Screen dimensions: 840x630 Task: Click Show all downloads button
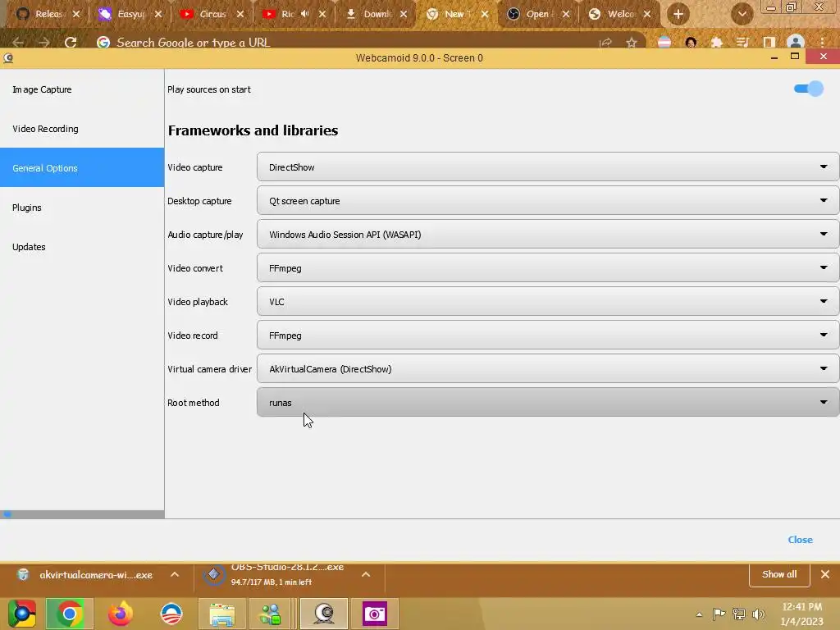pos(779,574)
